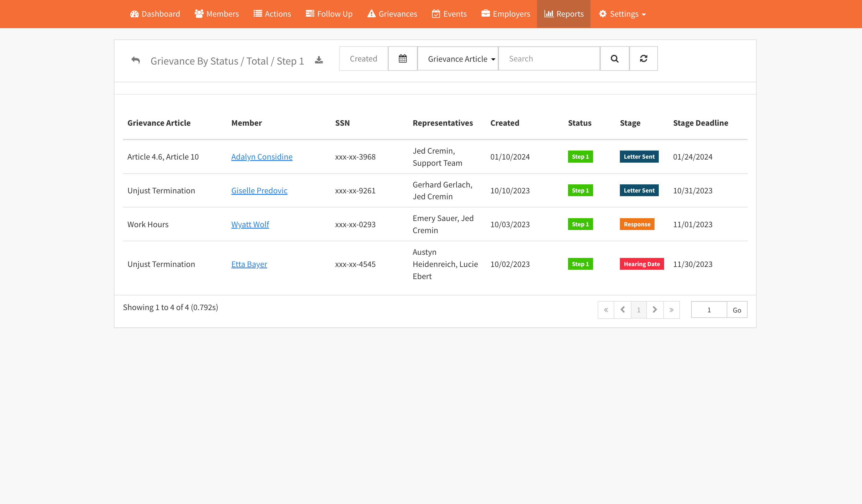This screenshot has width=862, height=504.
Task: Click the 'Grievance By Status / Total / Step 1' title
Action: [x=227, y=61]
